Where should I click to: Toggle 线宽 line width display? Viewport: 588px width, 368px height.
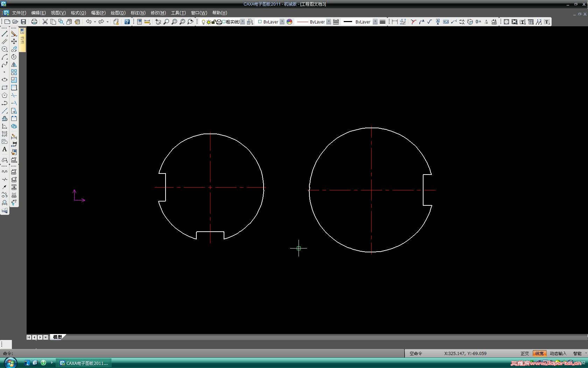point(539,353)
